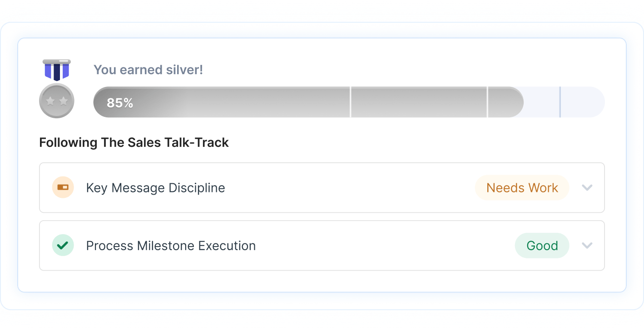This screenshot has width=644, height=332.
Task: Click the Key Message Discipline row label
Action: (x=155, y=187)
